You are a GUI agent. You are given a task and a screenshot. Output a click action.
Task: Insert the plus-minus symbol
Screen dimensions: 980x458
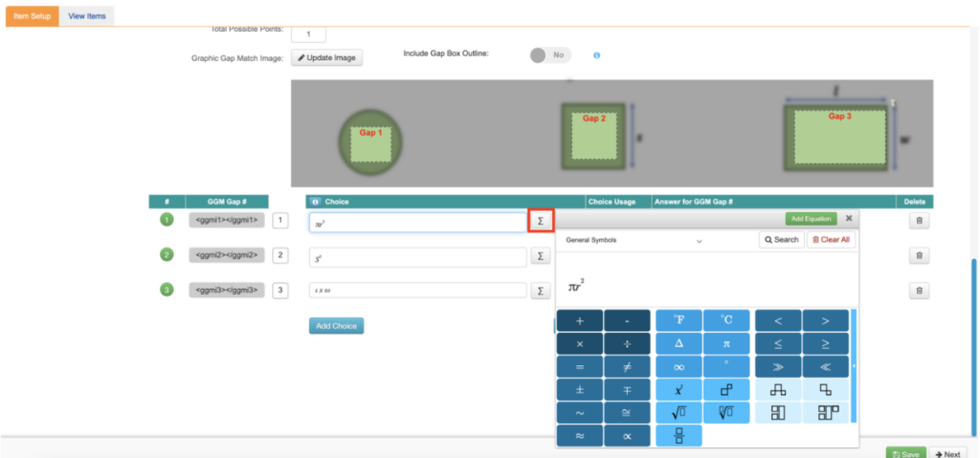point(579,389)
